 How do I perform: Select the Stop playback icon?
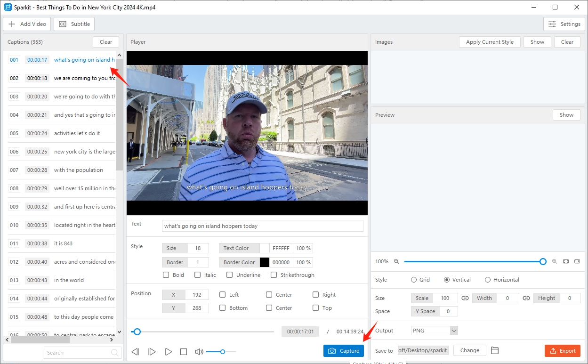(x=184, y=351)
